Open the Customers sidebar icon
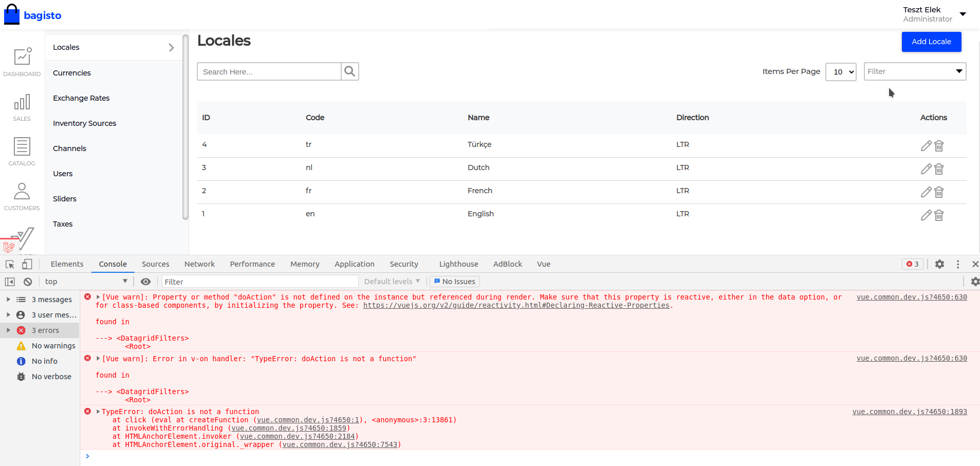This screenshot has height=466, width=980. 22,197
